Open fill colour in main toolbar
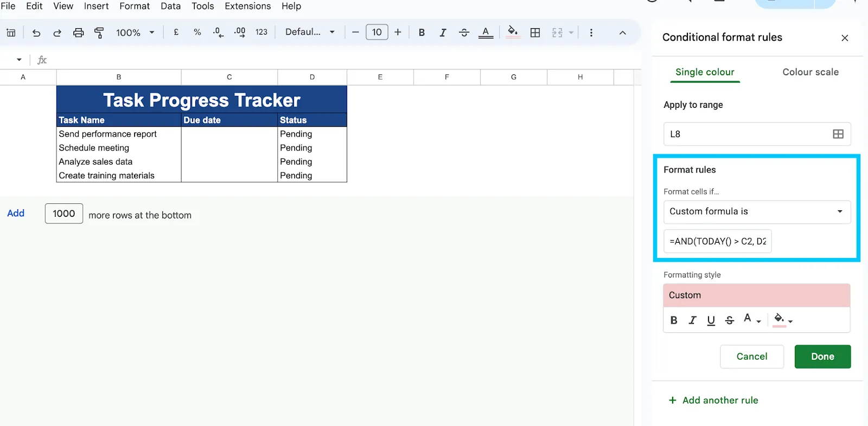868x426 pixels. tap(513, 31)
